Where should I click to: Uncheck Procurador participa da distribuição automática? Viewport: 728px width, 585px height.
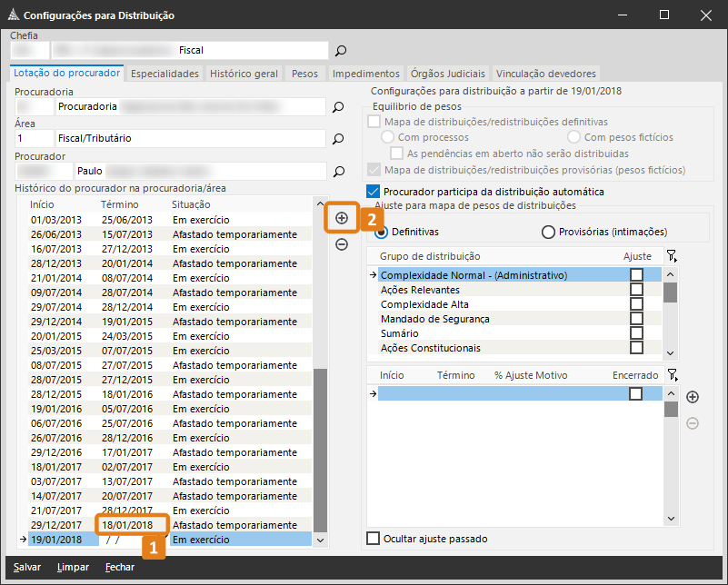pos(373,192)
